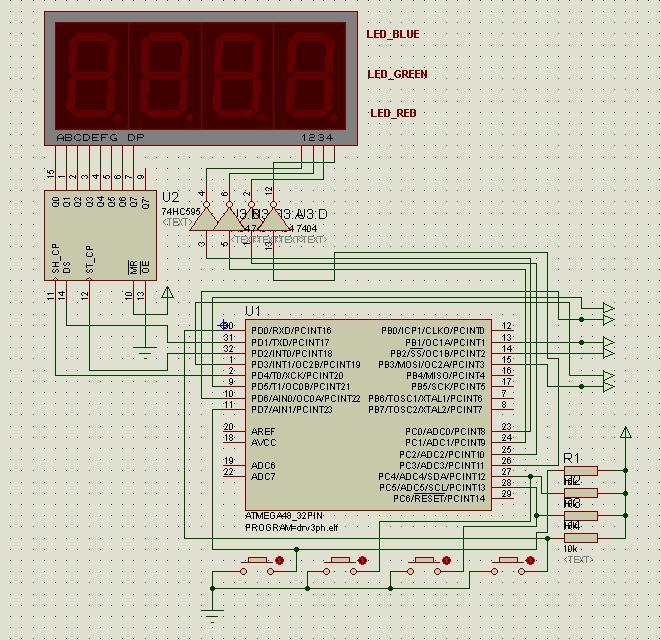
Task: Click the power arrow terminal beside U2 pin 10
Action: [x=167, y=292]
